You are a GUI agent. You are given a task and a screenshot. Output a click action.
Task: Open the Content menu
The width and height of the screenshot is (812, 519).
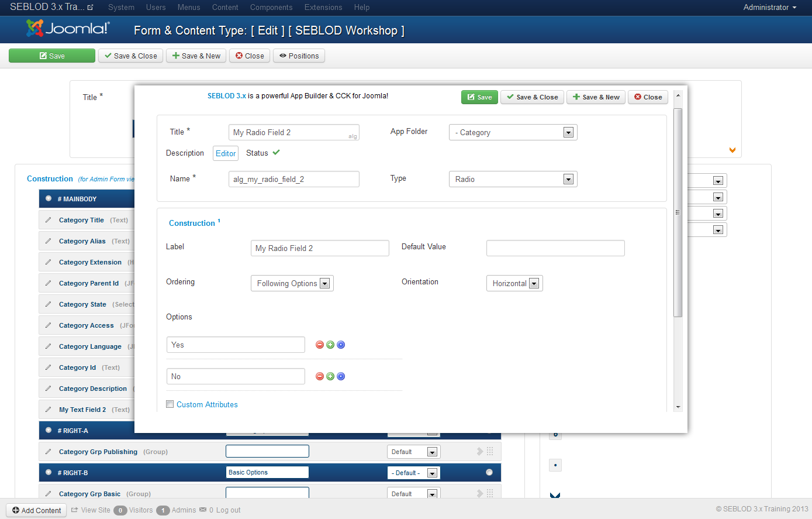[225, 7]
